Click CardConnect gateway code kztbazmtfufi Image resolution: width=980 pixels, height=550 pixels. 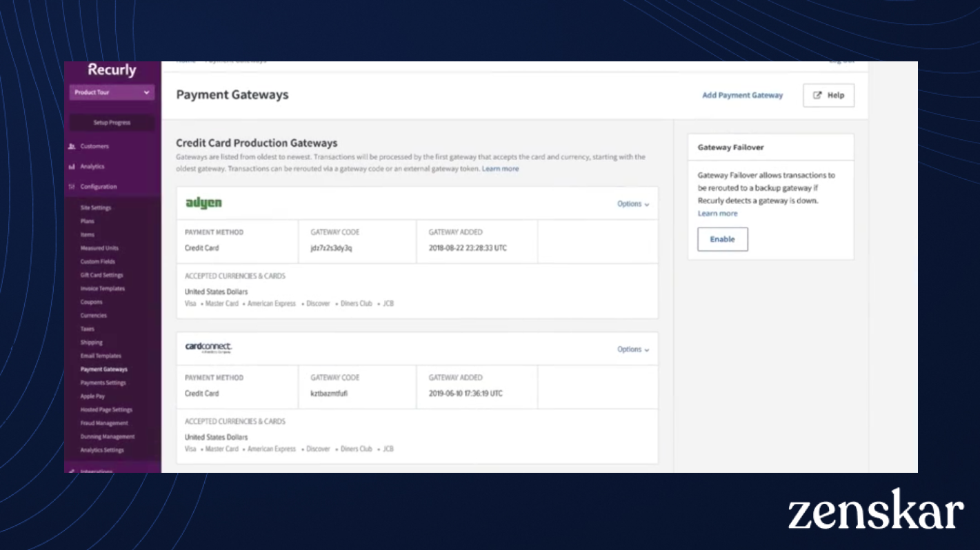[x=329, y=394]
